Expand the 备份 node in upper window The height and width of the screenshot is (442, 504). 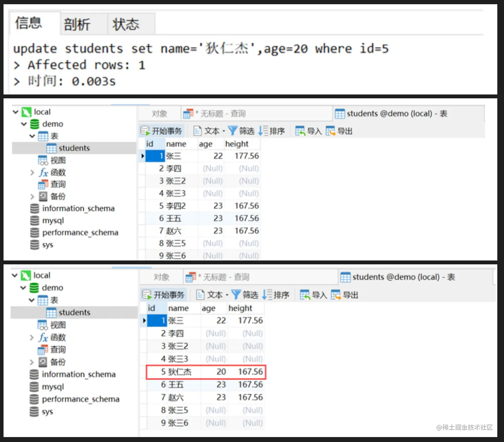(32, 196)
